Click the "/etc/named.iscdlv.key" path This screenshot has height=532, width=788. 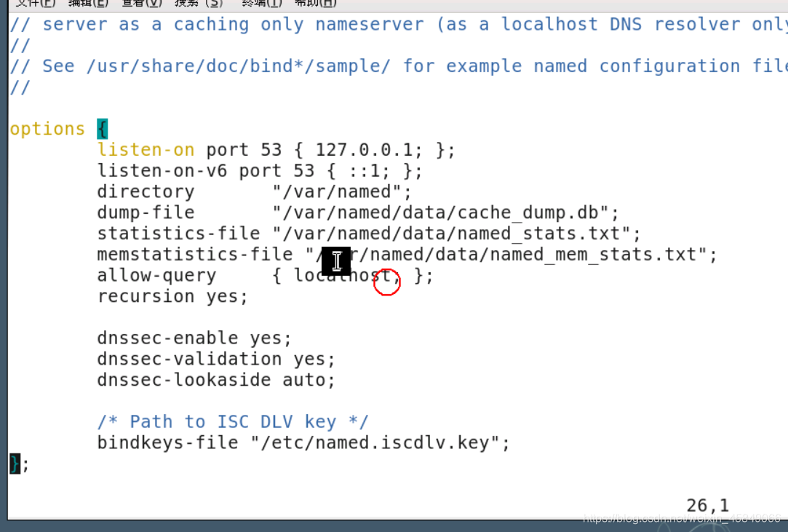[x=375, y=443]
